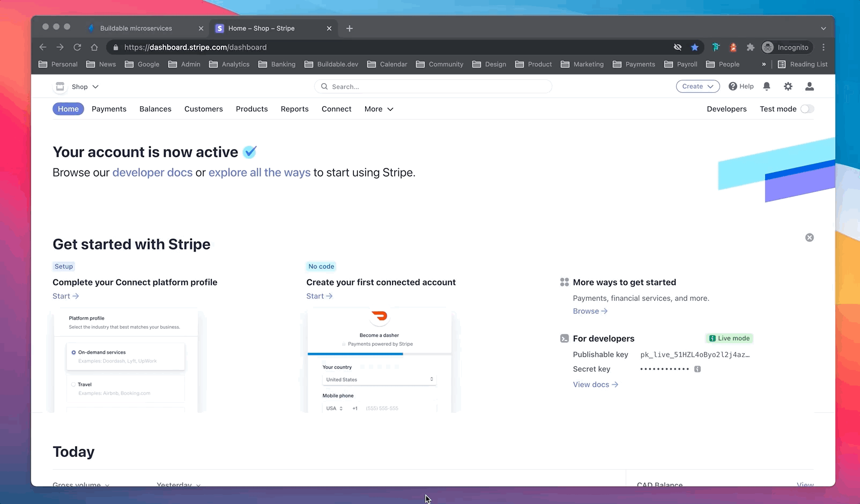Open the Payments tab
The height and width of the screenshot is (504, 860).
(109, 109)
